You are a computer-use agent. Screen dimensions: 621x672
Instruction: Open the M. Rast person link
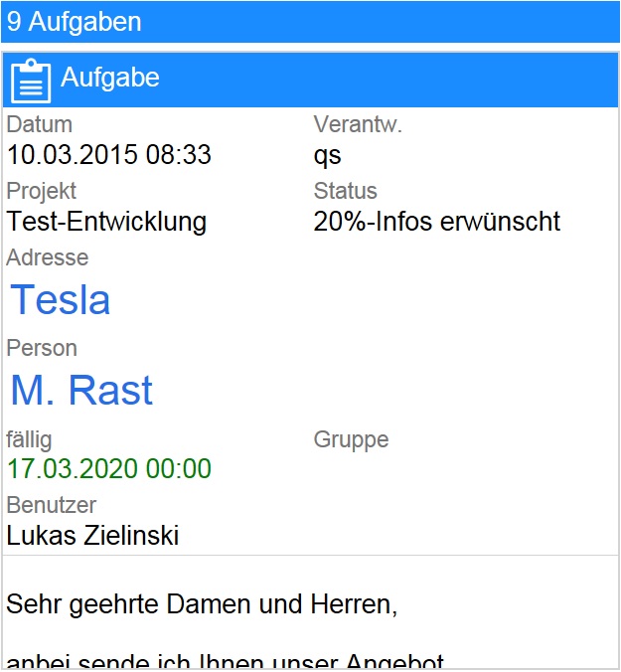pyautogui.click(x=81, y=391)
